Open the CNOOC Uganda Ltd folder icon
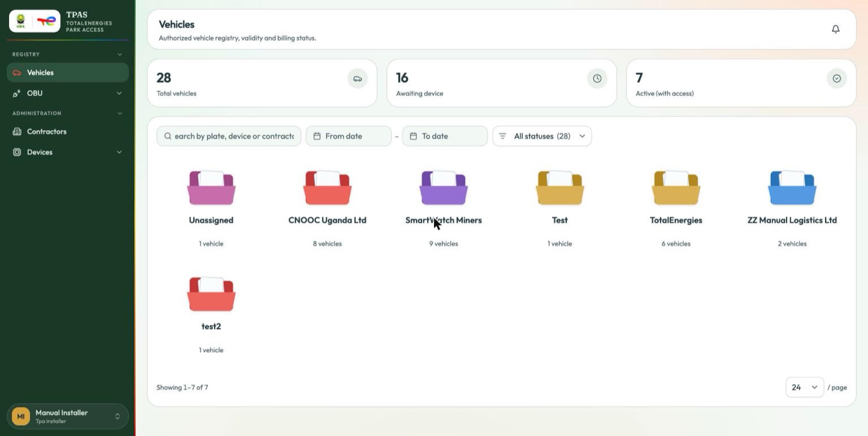Screen dimensions: 868x436 (327, 188)
